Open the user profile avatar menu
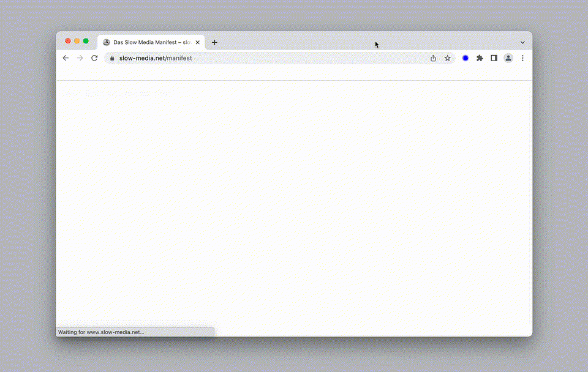Image resolution: width=588 pixels, height=372 pixels. click(x=508, y=58)
